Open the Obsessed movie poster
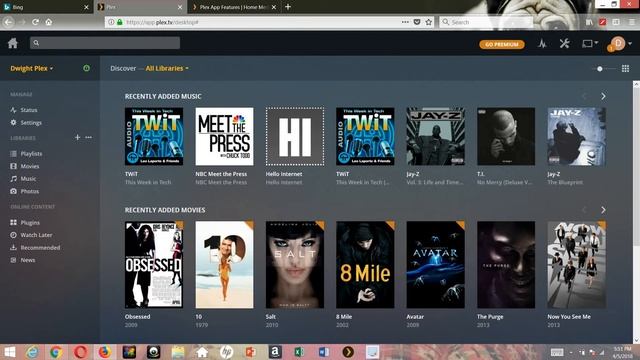This screenshot has width=640, height=360. pyautogui.click(x=154, y=264)
